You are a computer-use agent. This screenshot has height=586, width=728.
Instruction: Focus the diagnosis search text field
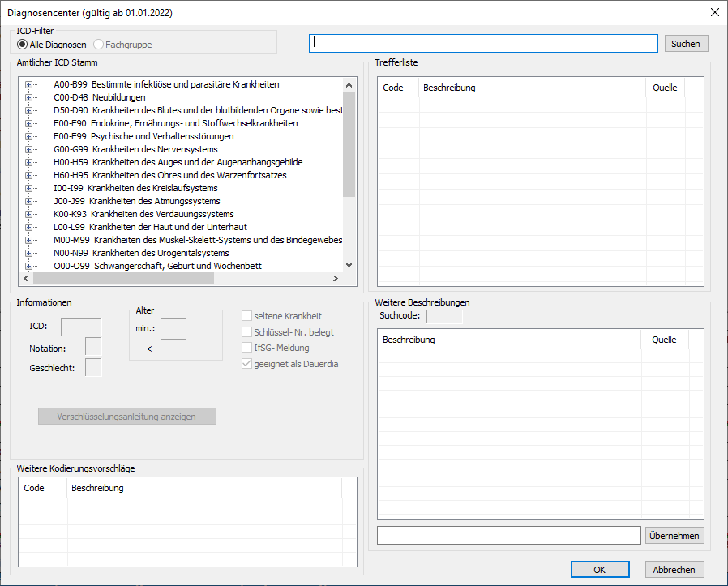tap(483, 44)
